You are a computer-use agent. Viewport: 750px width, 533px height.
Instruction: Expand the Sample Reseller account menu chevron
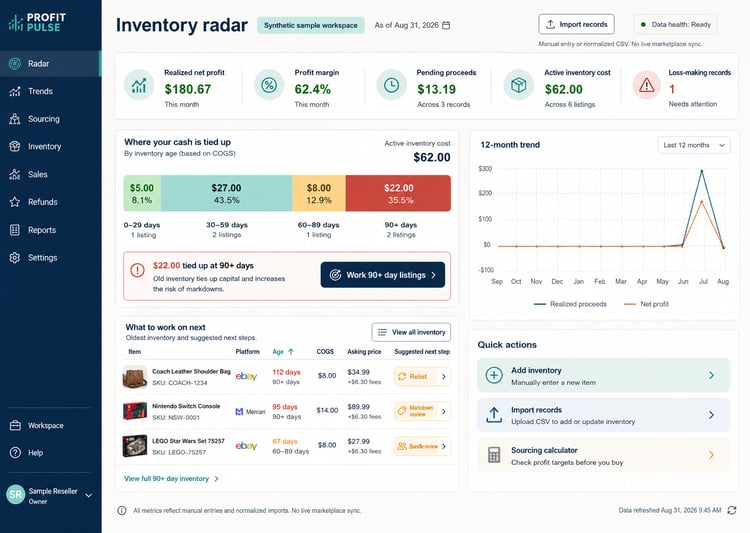pos(88,496)
